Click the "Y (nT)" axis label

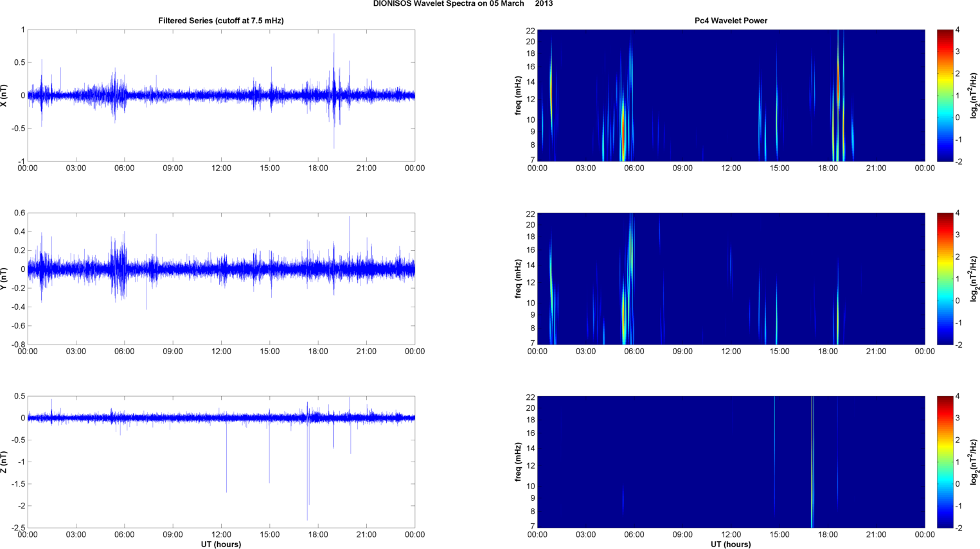tap(4, 278)
